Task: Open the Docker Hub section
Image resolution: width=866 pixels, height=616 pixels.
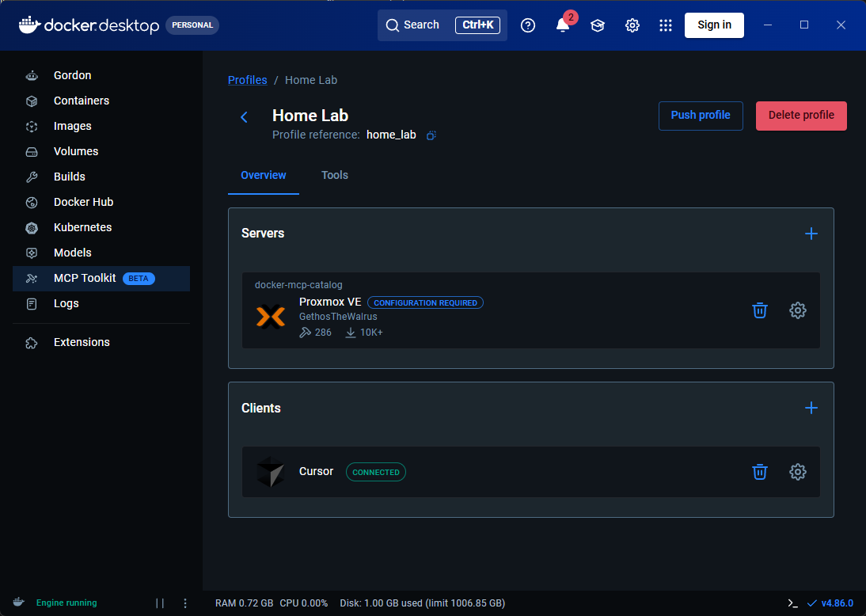Action: coord(101,202)
